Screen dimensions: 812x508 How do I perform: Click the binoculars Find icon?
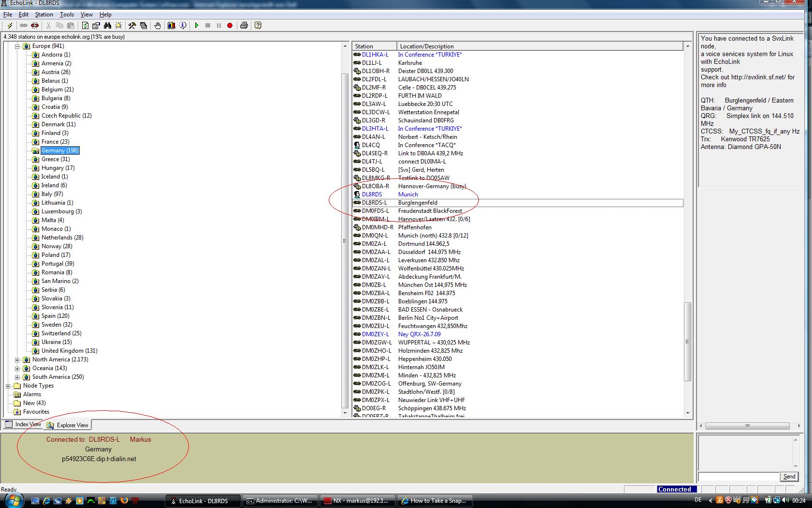click(107, 26)
